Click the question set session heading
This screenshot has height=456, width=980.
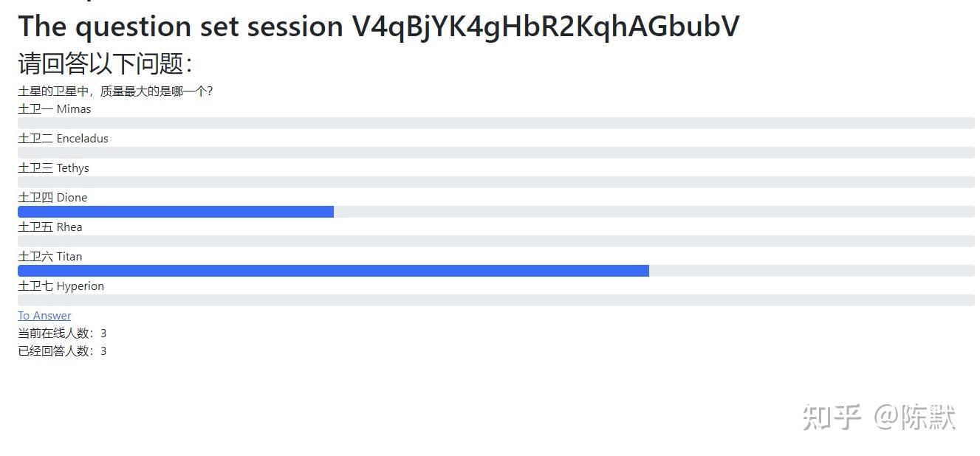click(x=378, y=27)
